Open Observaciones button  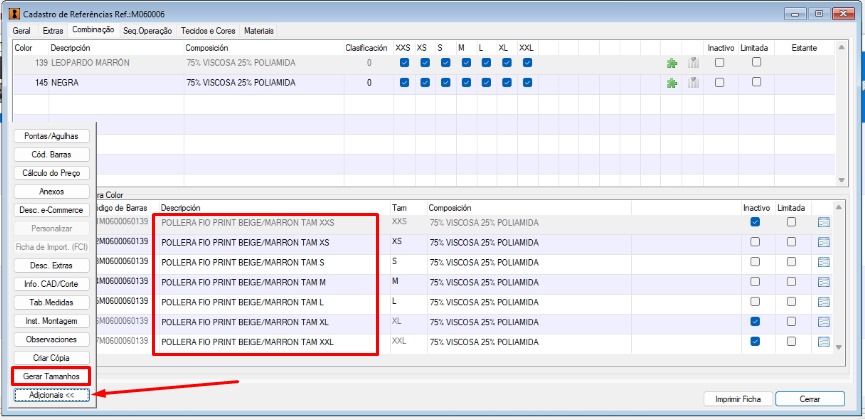point(52,339)
